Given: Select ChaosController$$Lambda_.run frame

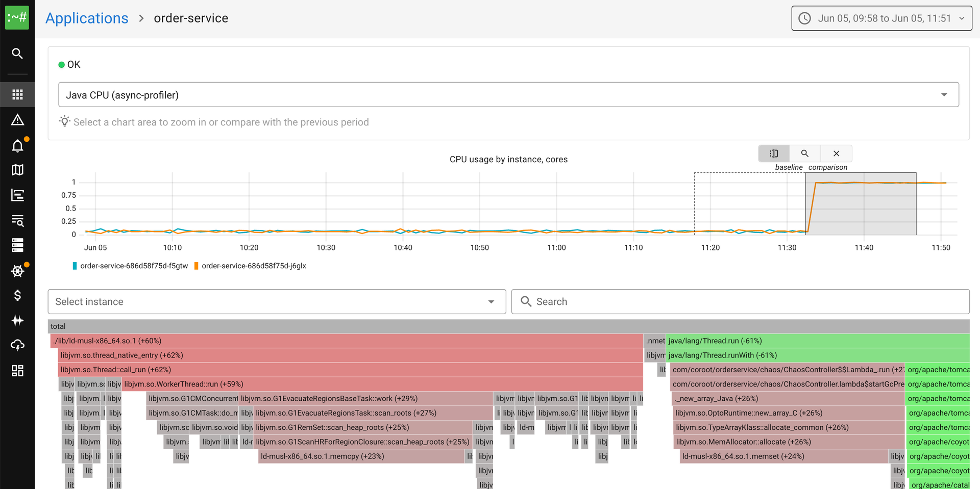Looking at the screenshot, I should click(x=788, y=370).
